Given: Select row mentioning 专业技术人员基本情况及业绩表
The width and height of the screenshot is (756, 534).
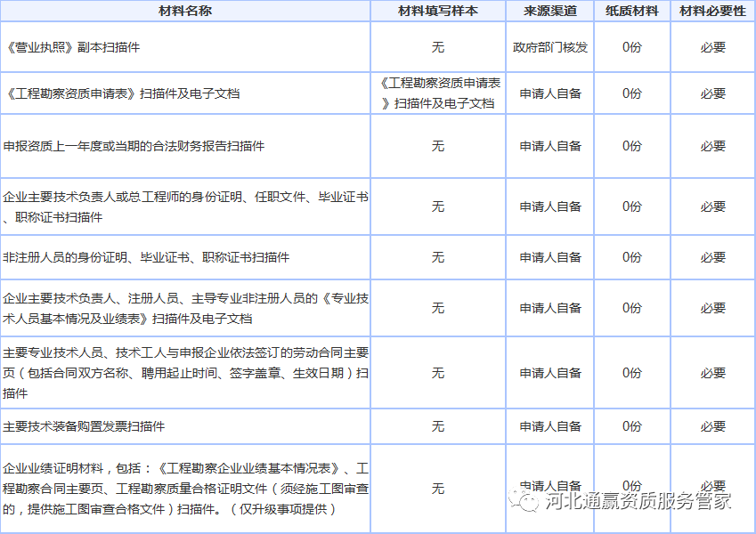Looking at the screenshot, I should click(185, 309).
